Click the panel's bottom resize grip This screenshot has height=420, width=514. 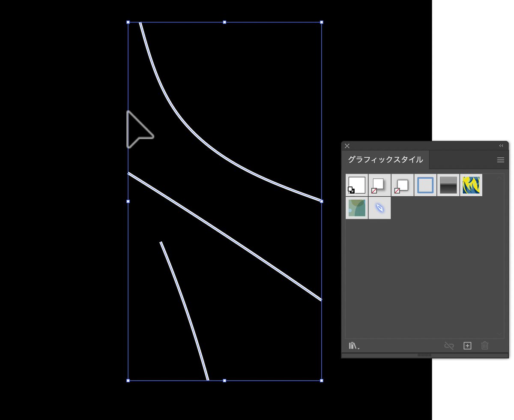pyautogui.click(x=424, y=355)
